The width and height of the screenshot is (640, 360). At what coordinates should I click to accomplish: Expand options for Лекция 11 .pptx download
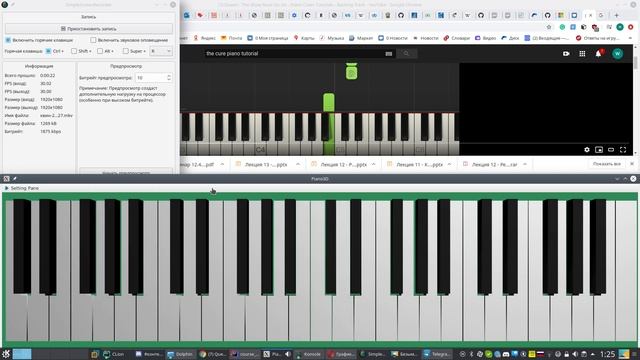click(x=449, y=164)
